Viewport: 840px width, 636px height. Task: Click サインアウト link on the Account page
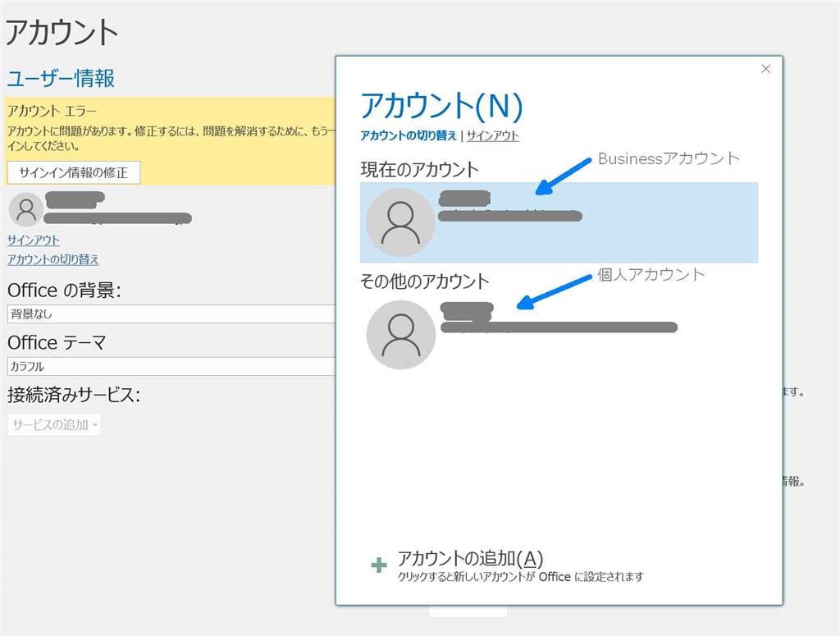tap(33, 240)
